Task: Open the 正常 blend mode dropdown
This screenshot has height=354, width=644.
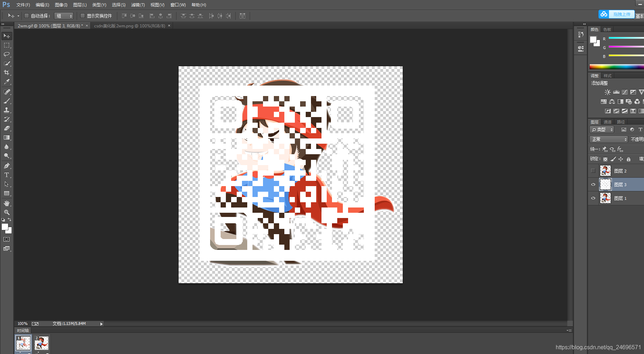Action: tap(609, 139)
